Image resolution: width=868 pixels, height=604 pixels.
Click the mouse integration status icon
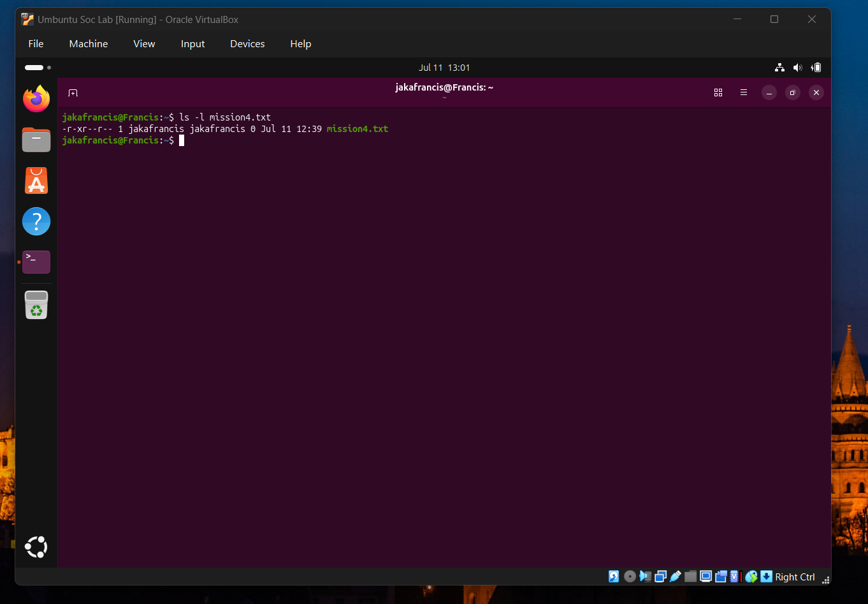[751, 577]
